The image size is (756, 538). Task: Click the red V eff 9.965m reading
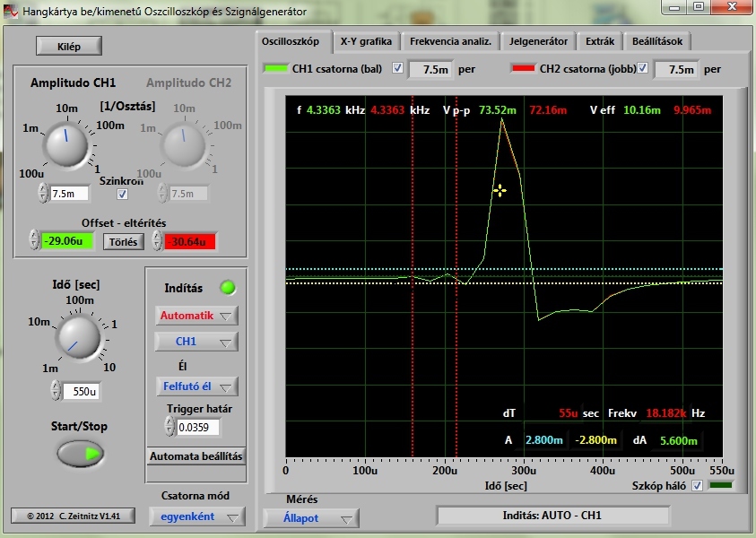click(691, 110)
